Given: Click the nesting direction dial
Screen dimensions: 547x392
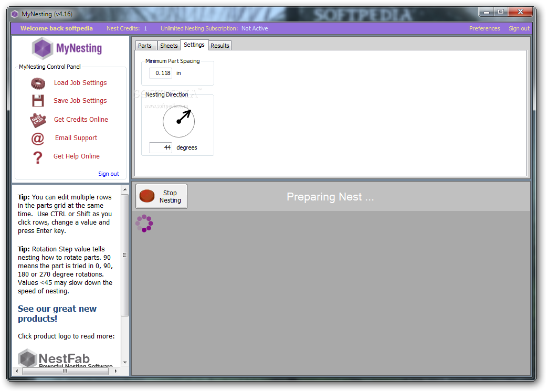Looking at the screenshot, I should click(x=178, y=121).
